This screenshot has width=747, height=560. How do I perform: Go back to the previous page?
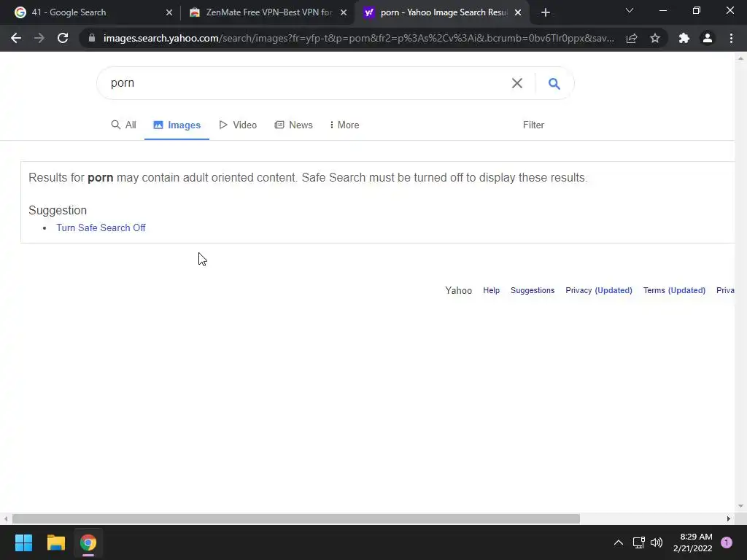click(16, 38)
